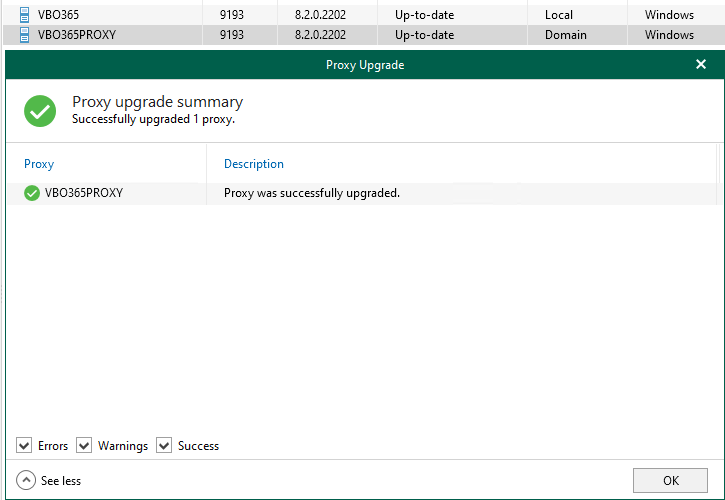Image resolution: width=725 pixels, height=500 pixels.
Task: Click the small green status icon beside VBO365PROXY
Action: click(32, 193)
